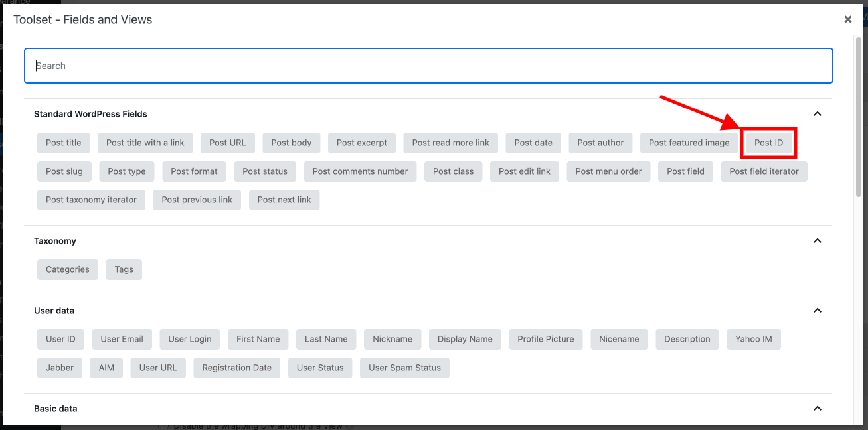Click the dialog's vertical scrollbar

(860, 117)
